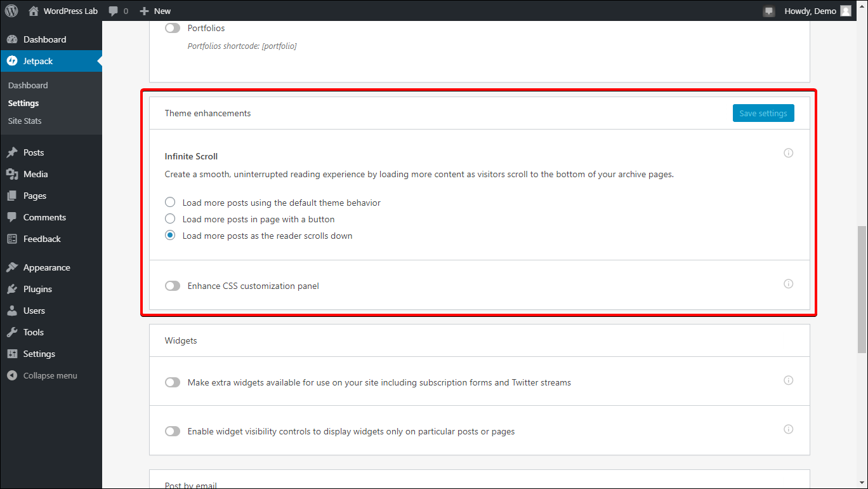This screenshot has height=489, width=868.
Task: Click the Feedback text in sidebar
Action: pyautogui.click(x=42, y=239)
